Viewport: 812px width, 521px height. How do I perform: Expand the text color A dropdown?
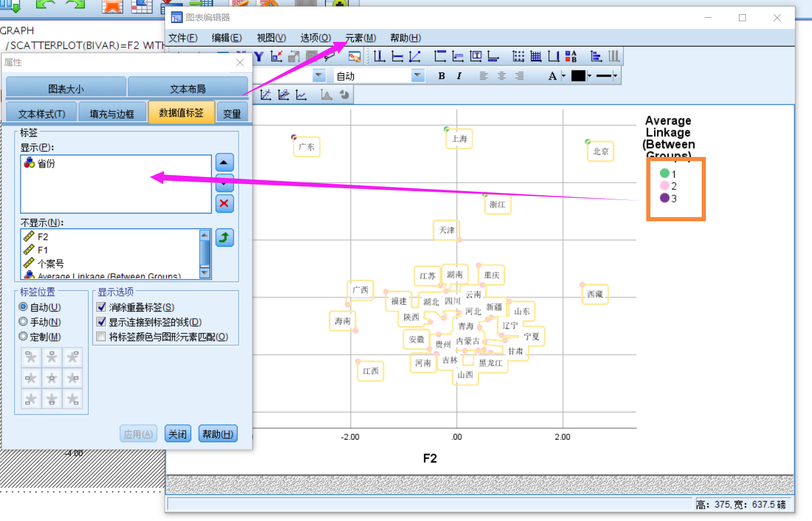click(564, 76)
